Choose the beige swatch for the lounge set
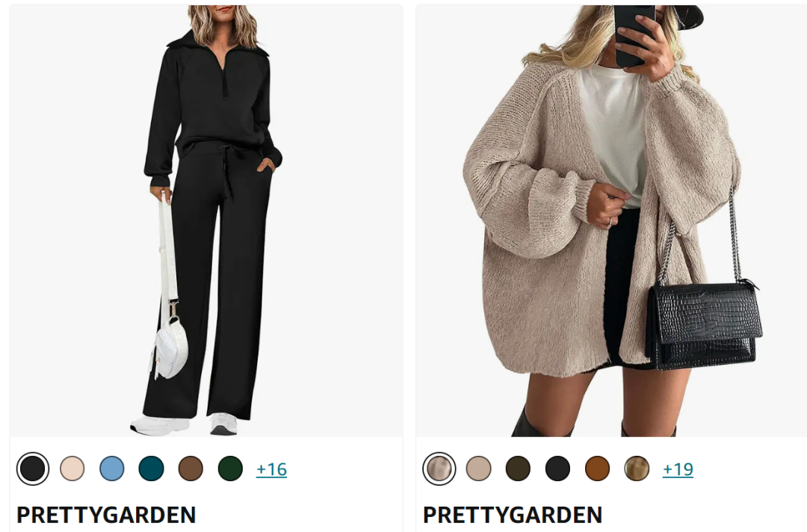 (x=72, y=468)
